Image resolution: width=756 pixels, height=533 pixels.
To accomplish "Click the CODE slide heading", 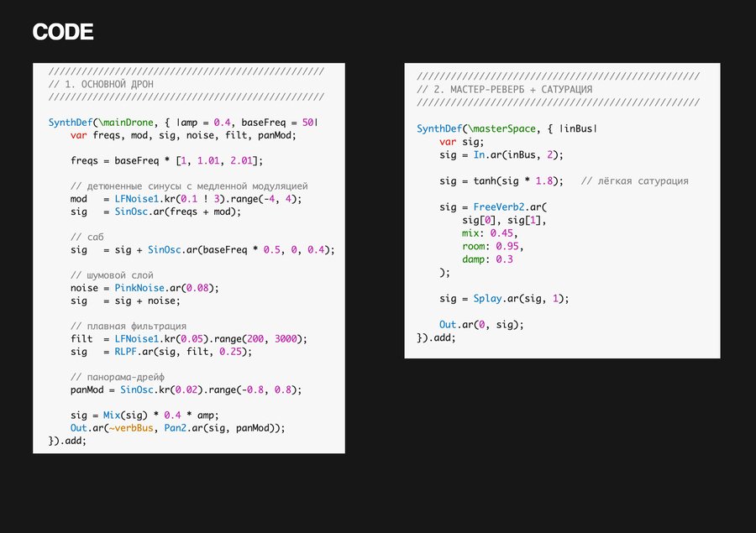I will [x=62, y=33].
